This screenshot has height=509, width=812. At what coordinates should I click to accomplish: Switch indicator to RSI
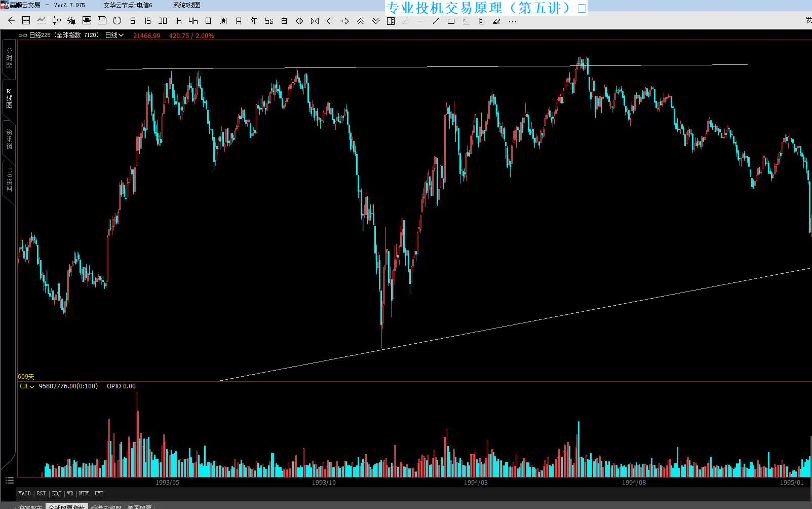click(41, 493)
